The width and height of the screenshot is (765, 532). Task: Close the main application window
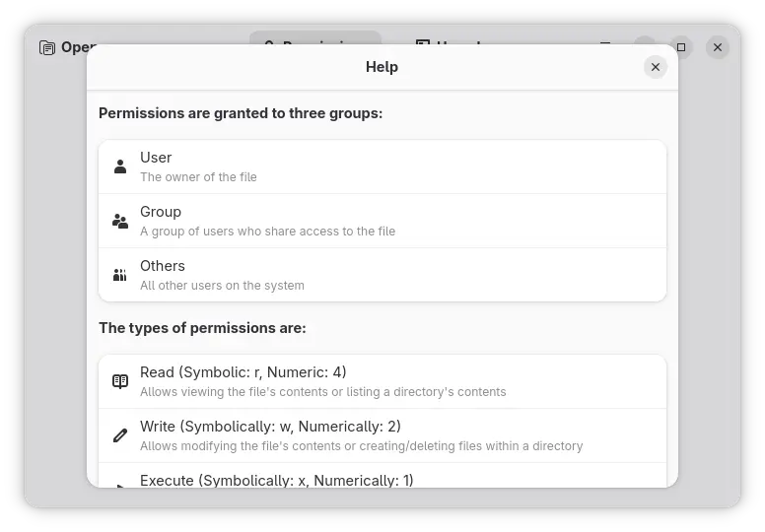click(x=718, y=47)
